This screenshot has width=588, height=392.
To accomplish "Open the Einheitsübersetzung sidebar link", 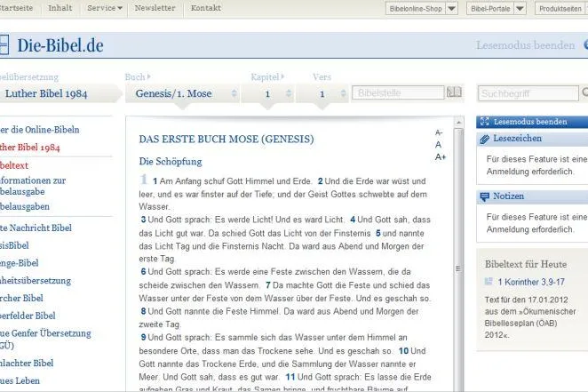I will tap(36, 281).
